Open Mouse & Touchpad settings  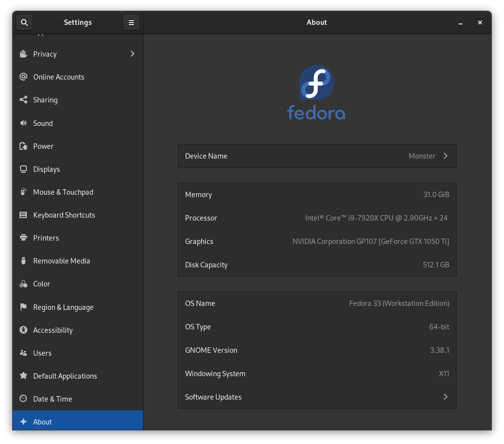[78, 192]
